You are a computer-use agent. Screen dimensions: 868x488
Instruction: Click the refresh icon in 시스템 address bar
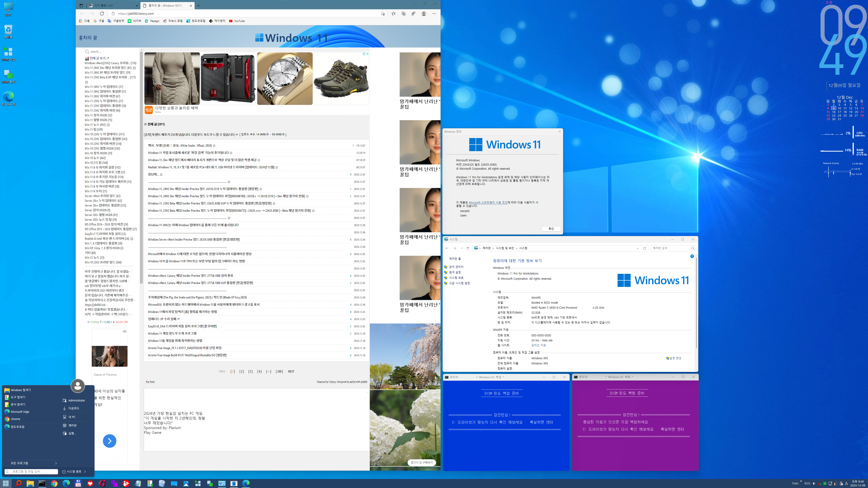tap(645, 248)
